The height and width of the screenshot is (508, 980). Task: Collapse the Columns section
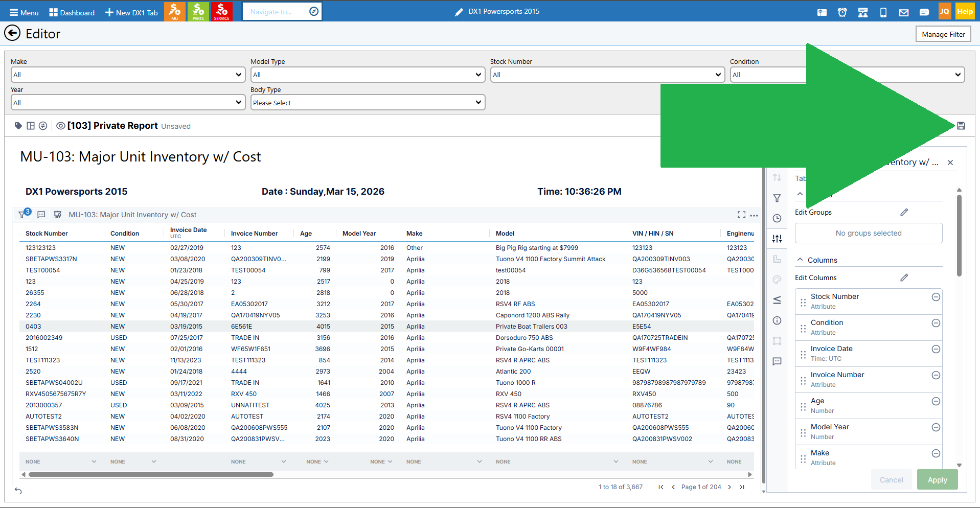800,260
